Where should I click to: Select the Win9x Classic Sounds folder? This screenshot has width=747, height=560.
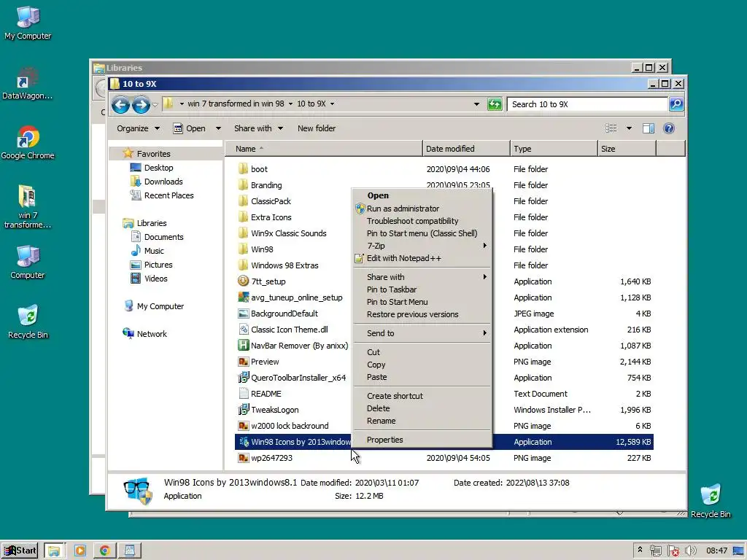[x=289, y=233]
